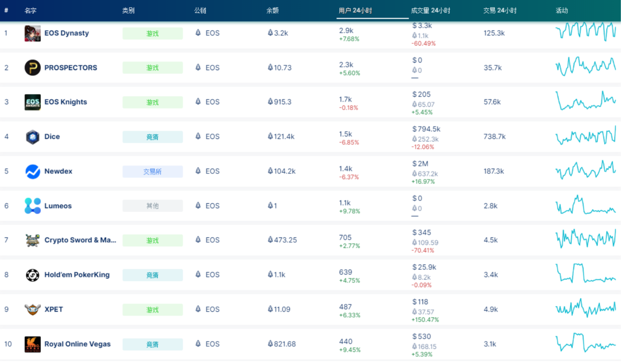Open the Crypto Sword & Ma... link

(80, 240)
